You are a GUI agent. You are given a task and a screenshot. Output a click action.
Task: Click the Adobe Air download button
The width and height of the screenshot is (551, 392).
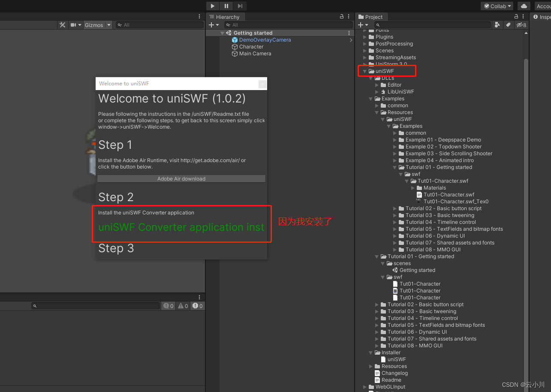tap(181, 179)
